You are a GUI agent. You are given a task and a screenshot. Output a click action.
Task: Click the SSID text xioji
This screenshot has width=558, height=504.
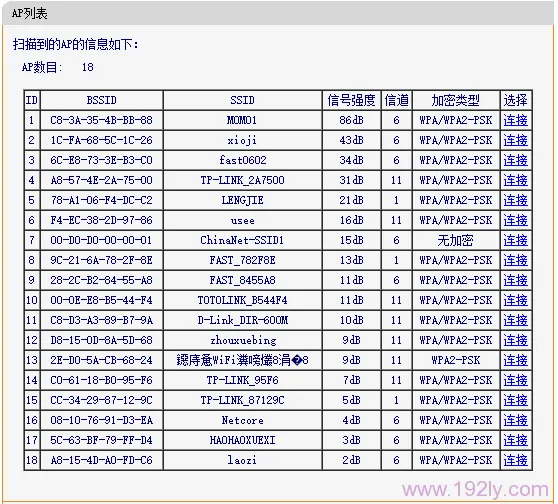[x=242, y=140]
